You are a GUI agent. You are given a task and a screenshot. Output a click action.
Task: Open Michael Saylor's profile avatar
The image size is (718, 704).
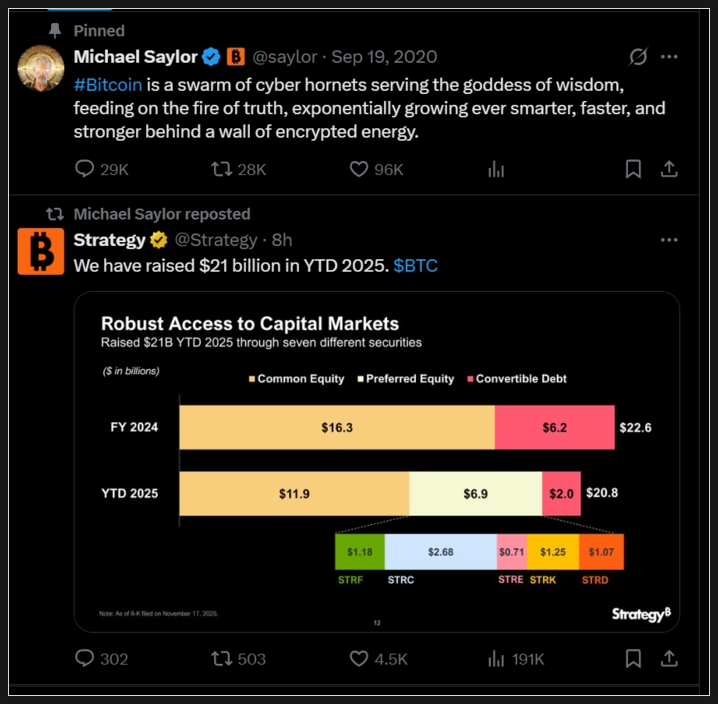41,66
